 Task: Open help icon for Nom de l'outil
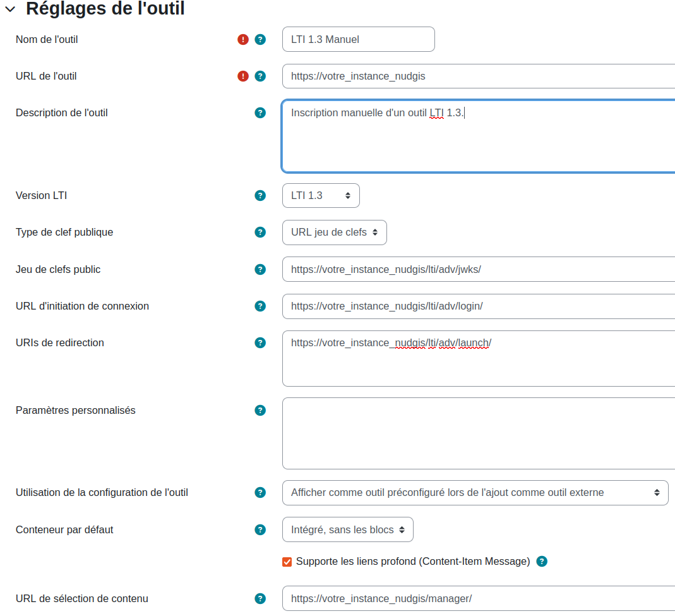point(260,40)
